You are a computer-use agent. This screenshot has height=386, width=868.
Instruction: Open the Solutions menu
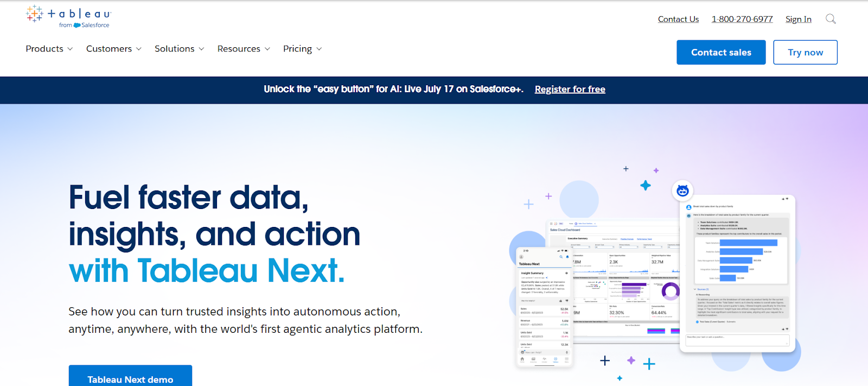[x=175, y=49]
